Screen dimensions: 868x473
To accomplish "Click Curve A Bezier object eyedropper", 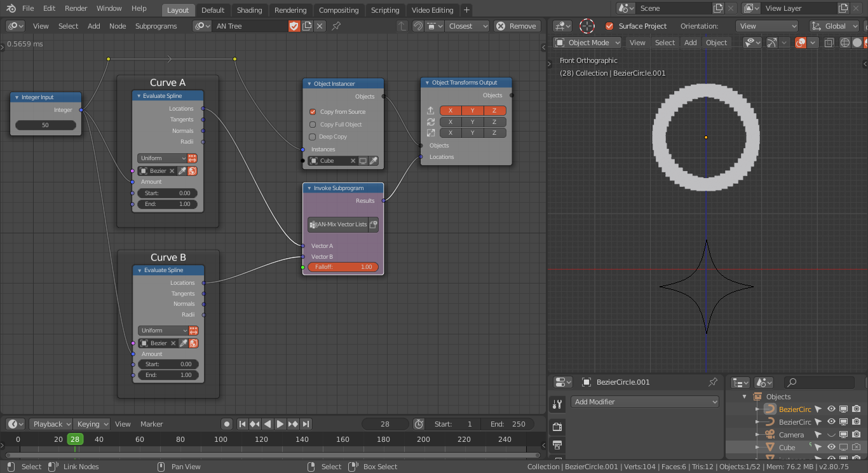I will (x=182, y=171).
